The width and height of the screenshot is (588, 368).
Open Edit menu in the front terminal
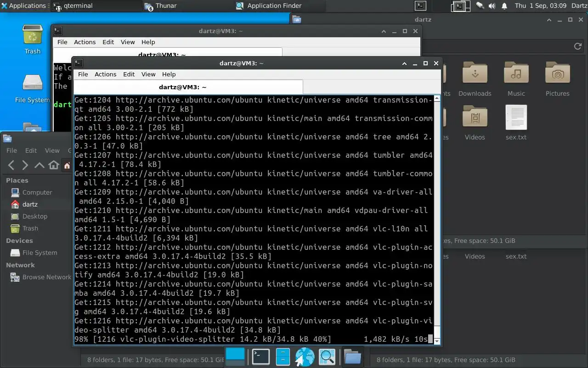129,74
